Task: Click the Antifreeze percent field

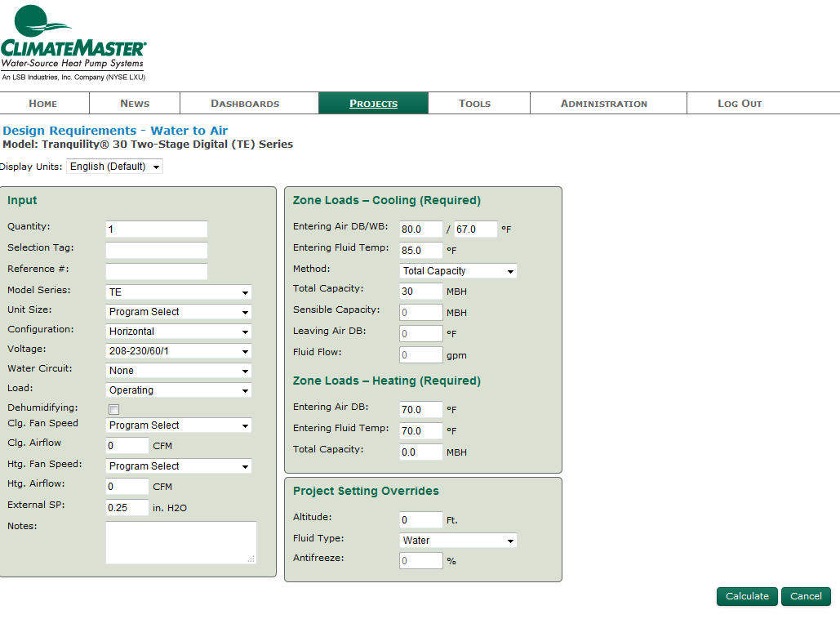Action: pyautogui.click(x=421, y=560)
